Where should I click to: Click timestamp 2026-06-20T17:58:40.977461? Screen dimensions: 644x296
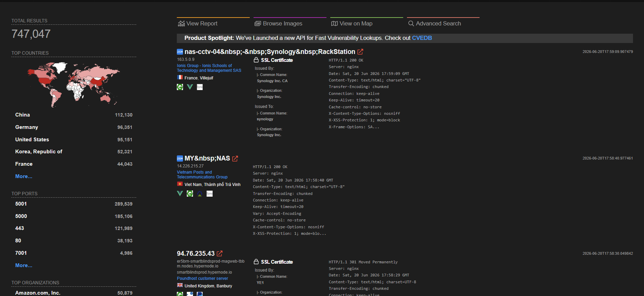[x=608, y=158]
